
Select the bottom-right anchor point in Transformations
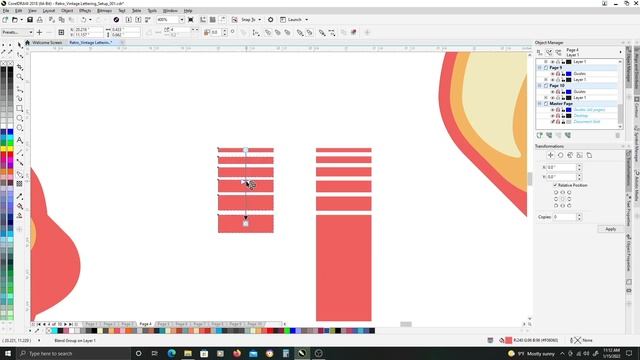pyautogui.click(x=569, y=205)
